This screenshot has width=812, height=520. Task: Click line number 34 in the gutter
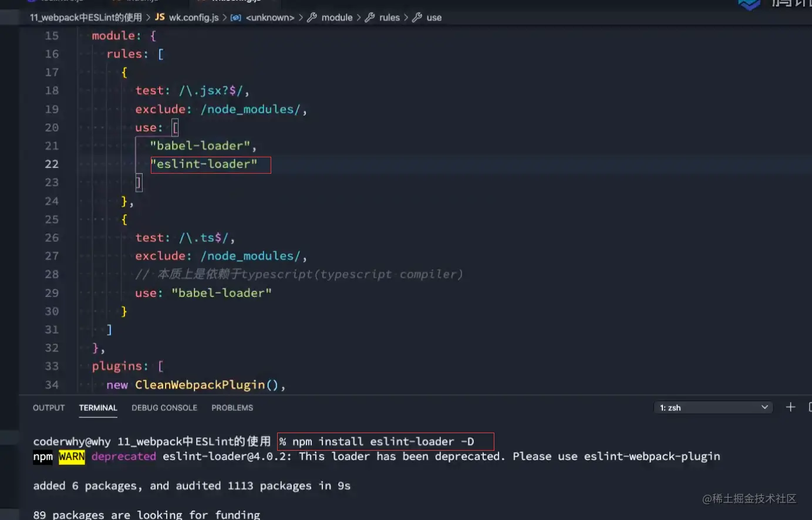pos(52,384)
